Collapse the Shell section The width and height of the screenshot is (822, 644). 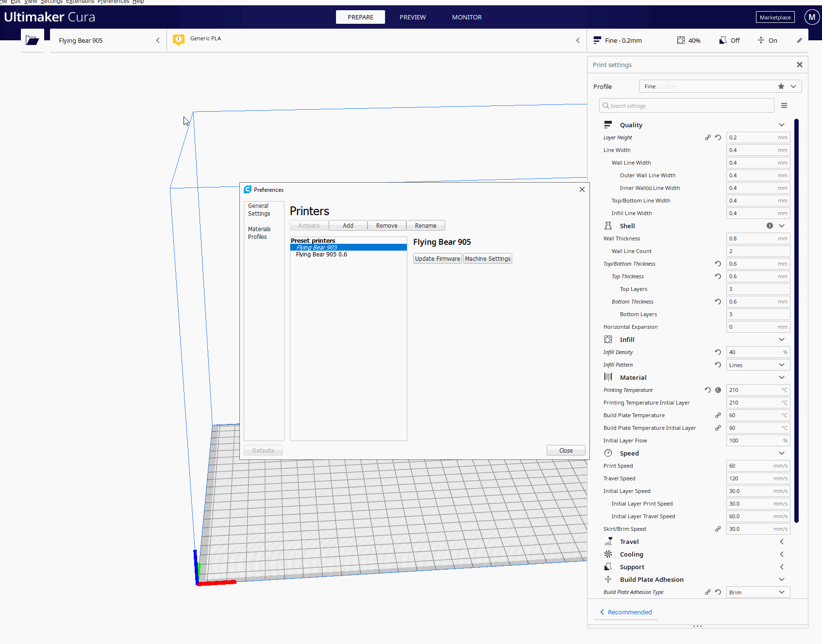click(x=781, y=226)
